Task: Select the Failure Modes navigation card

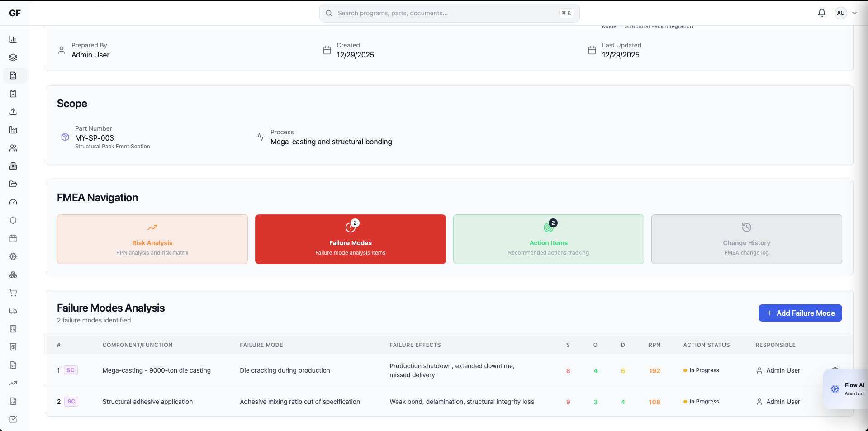Action: coord(350,239)
